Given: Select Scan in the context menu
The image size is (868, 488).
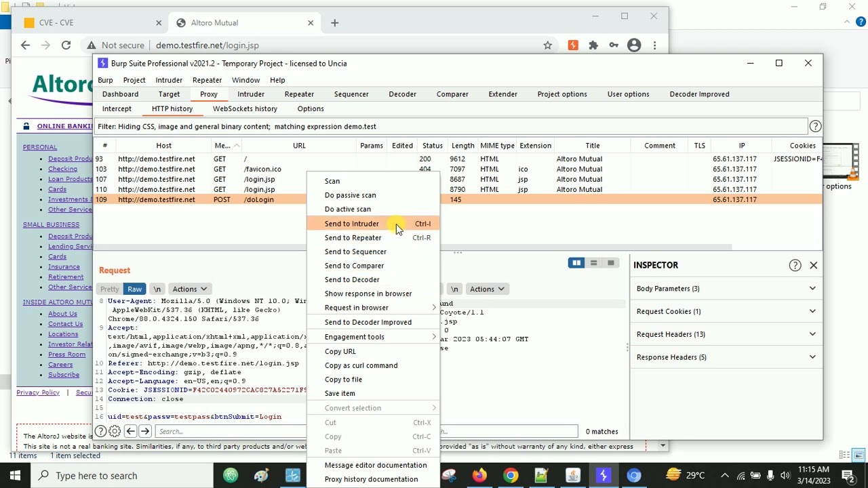Looking at the screenshot, I should click(x=373, y=181).
